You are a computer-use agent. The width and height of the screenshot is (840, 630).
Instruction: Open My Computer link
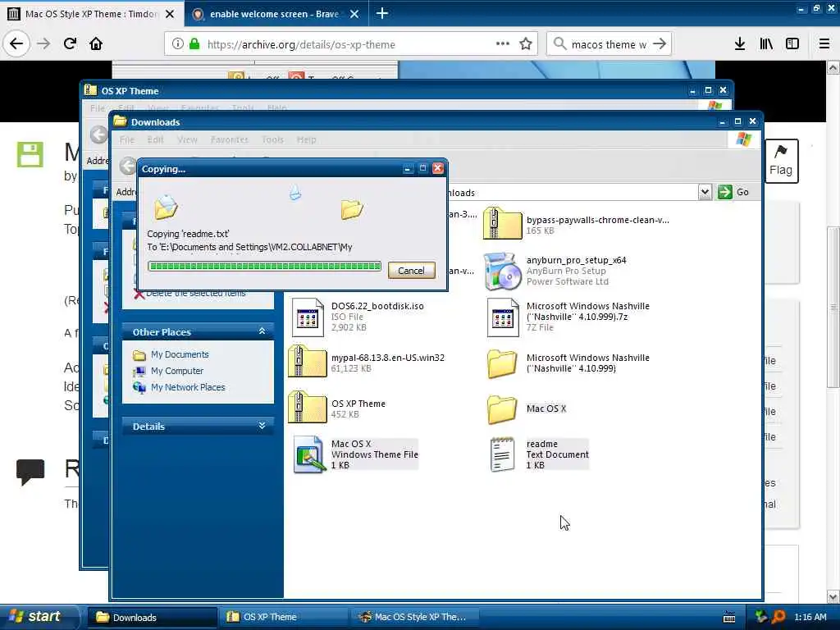click(177, 371)
